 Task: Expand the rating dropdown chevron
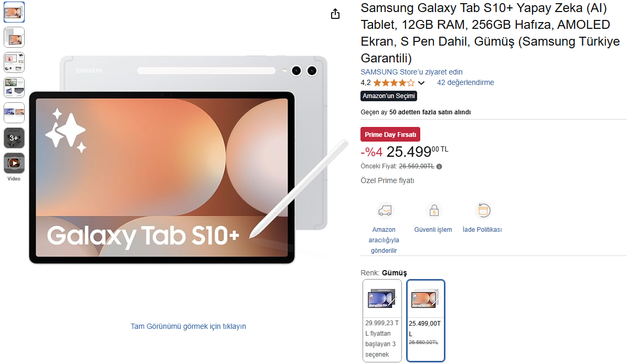pos(421,83)
